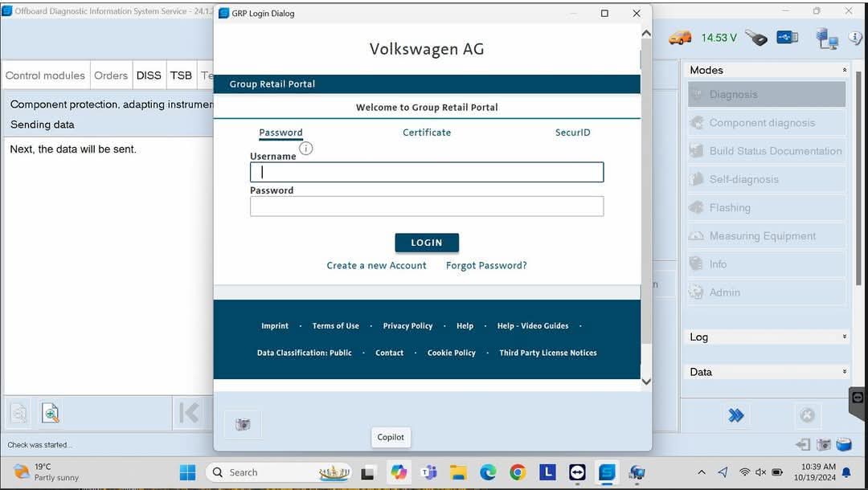Image resolution: width=868 pixels, height=490 pixels.
Task: Click the ignition key icon
Action: pos(755,38)
